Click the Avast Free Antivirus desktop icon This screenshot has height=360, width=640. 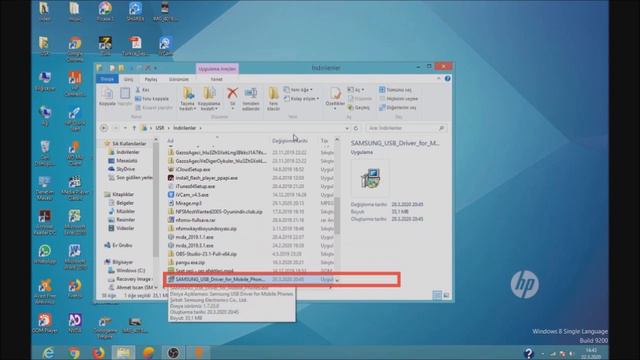click(44, 291)
